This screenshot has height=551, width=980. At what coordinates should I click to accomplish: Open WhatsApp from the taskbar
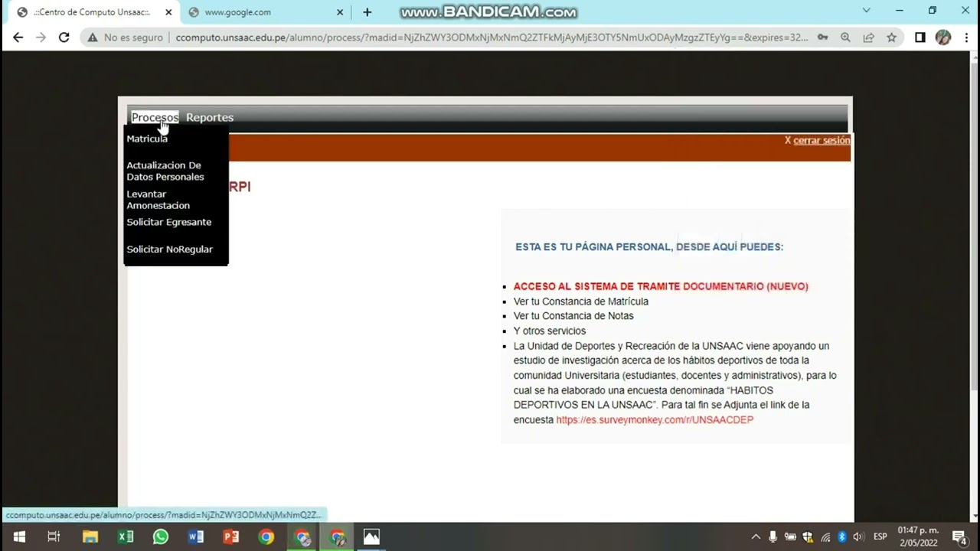(x=161, y=536)
